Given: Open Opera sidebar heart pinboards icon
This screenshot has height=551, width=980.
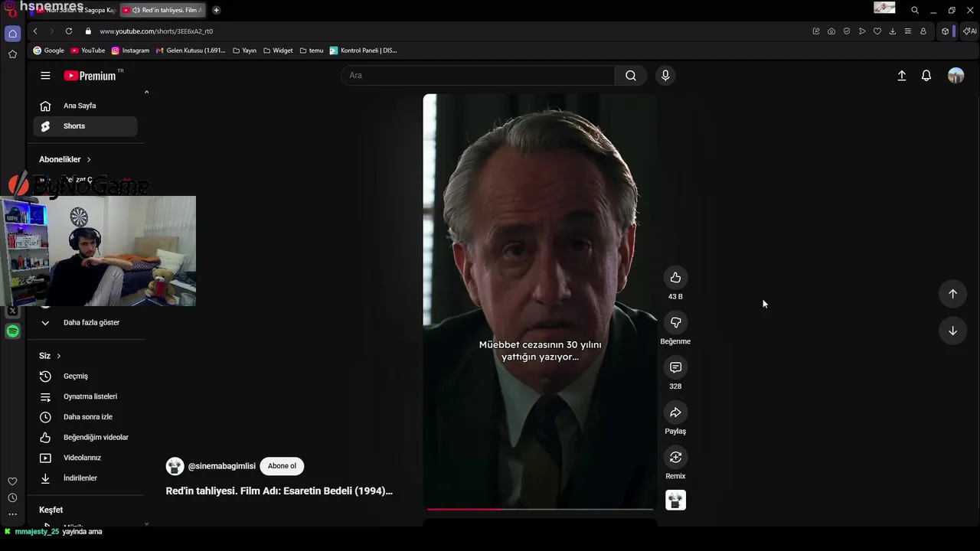Looking at the screenshot, I should (x=12, y=481).
